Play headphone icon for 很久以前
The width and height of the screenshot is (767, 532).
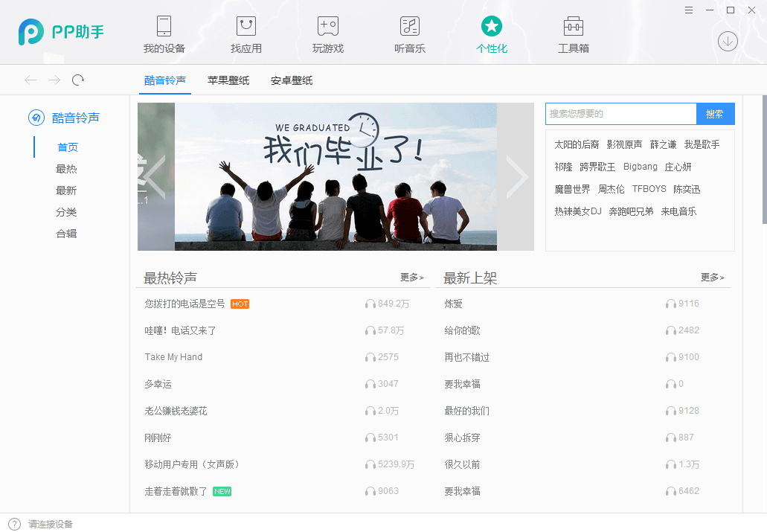point(670,464)
